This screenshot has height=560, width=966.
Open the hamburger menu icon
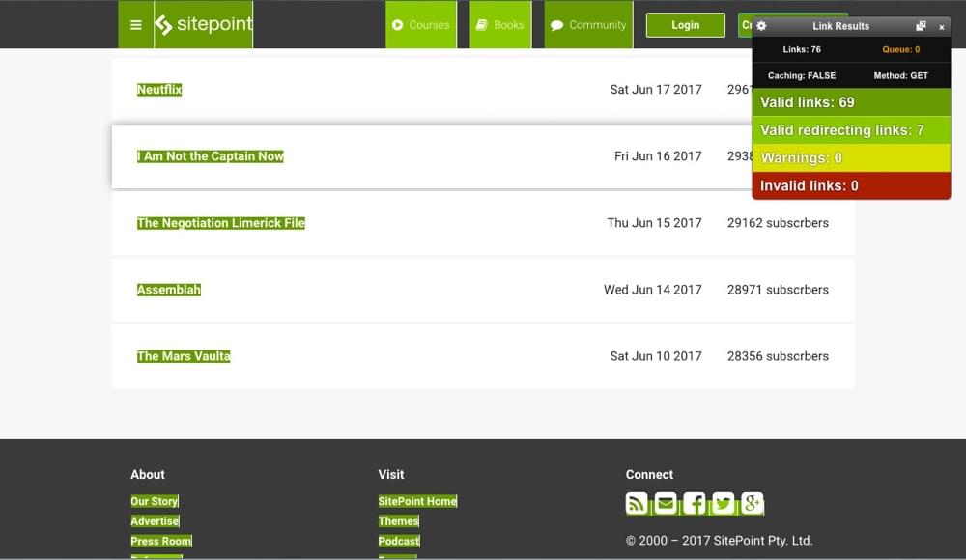pyautogui.click(x=136, y=25)
